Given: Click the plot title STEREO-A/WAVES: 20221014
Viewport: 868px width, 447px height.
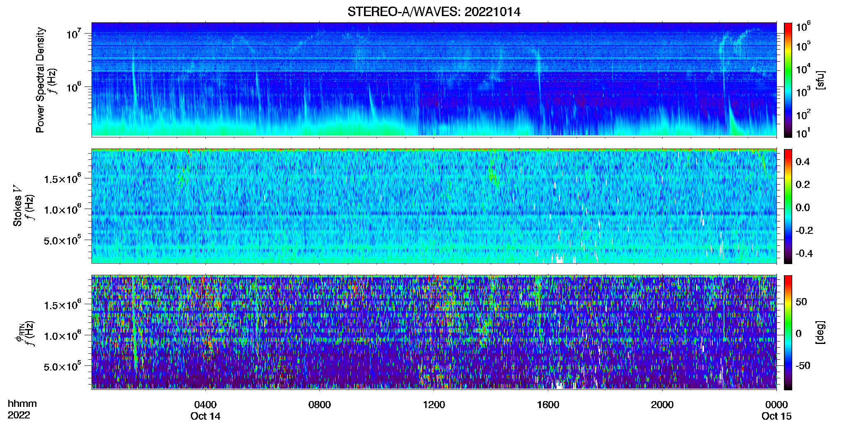Looking at the screenshot, I should [x=434, y=12].
